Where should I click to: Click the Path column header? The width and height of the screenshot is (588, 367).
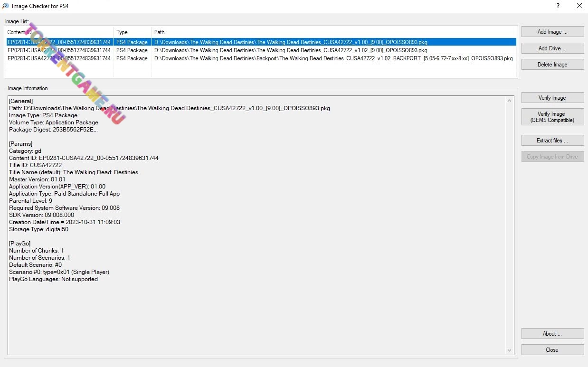332,32
